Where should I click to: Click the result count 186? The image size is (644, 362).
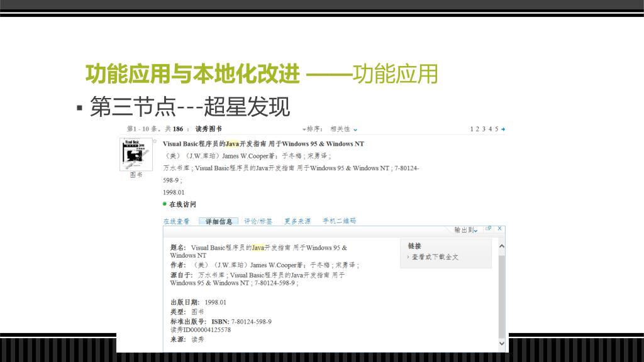[178, 129]
